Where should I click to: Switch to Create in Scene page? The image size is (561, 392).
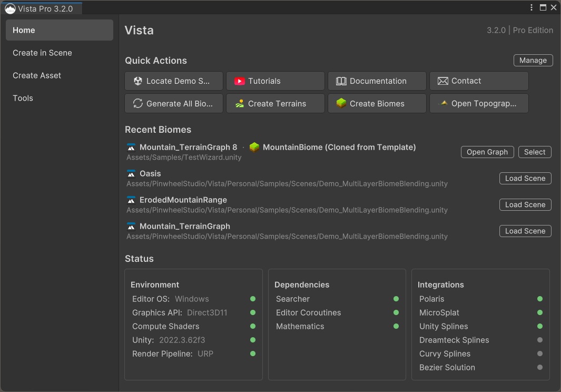pyautogui.click(x=60, y=53)
